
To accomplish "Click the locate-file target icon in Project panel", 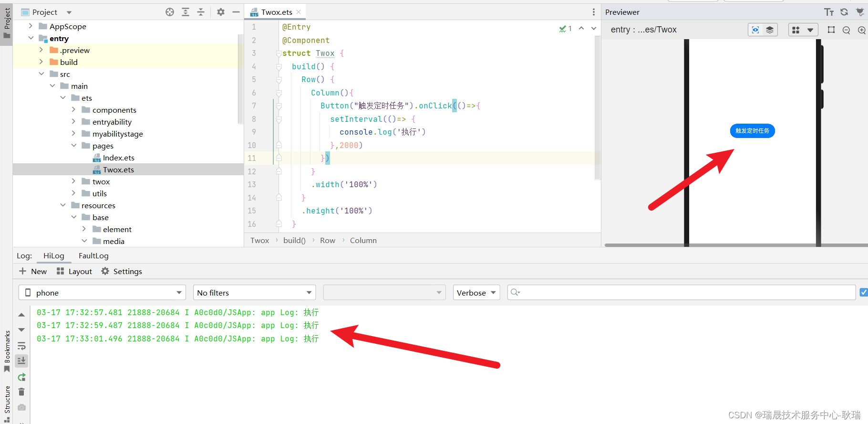I will 170,12.
